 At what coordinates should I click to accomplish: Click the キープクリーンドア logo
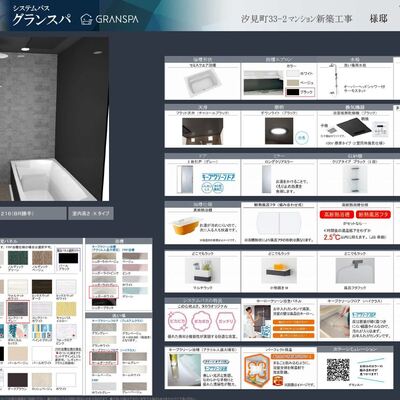[219, 177]
